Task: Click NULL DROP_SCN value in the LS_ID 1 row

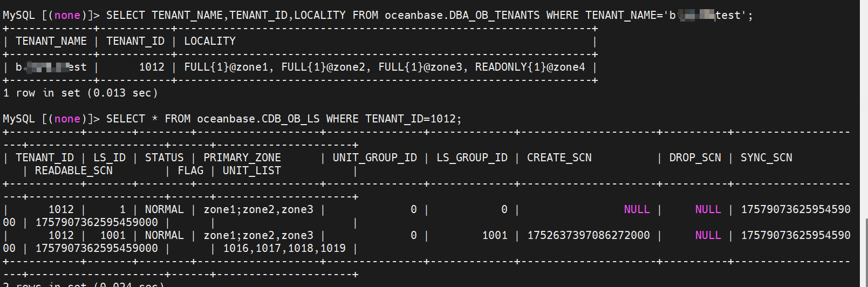Action: pyautogui.click(x=708, y=209)
